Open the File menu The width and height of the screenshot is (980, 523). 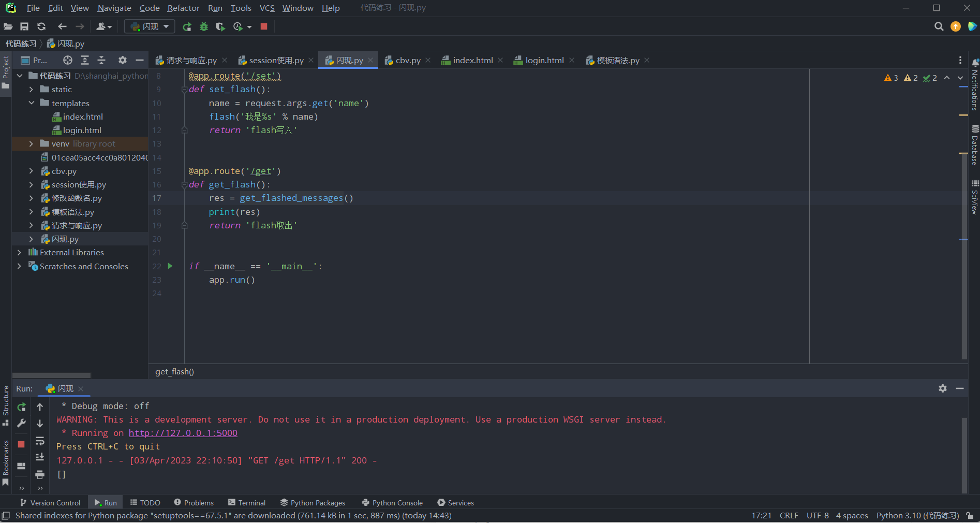click(33, 8)
